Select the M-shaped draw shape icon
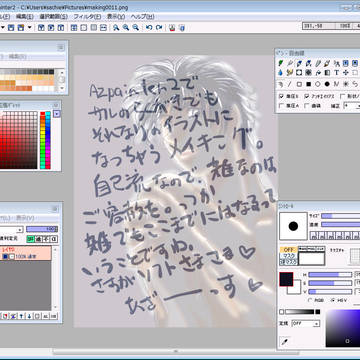The width and height of the screenshot is (360, 360). coord(337,84)
